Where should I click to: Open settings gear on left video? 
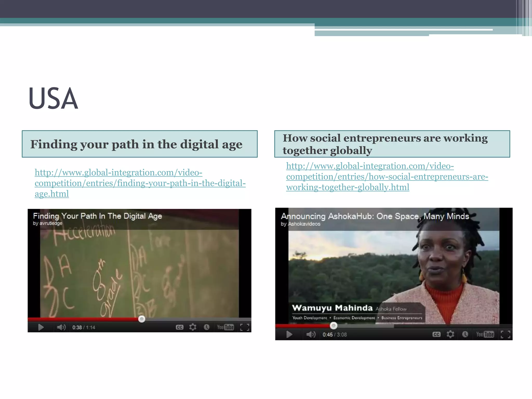point(193,327)
